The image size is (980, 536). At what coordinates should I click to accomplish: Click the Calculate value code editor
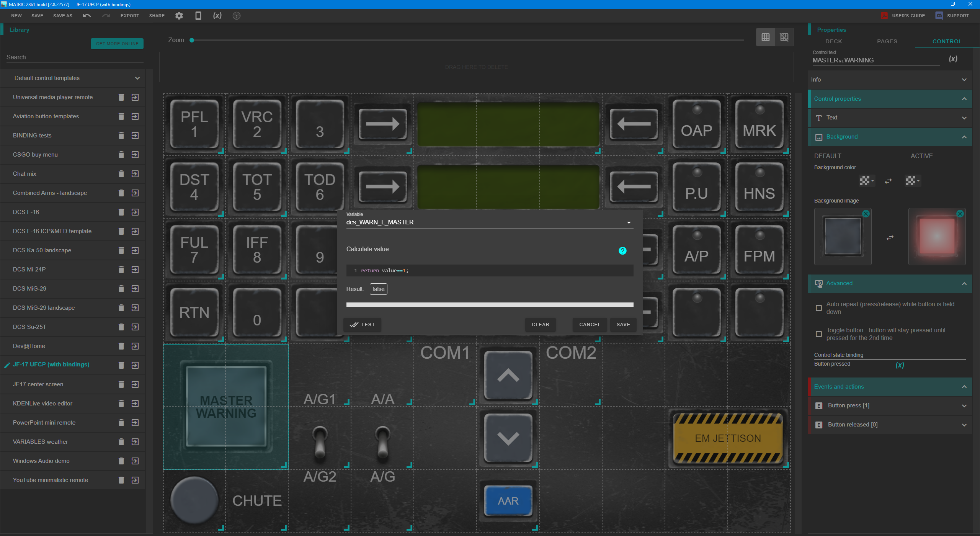pos(490,271)
